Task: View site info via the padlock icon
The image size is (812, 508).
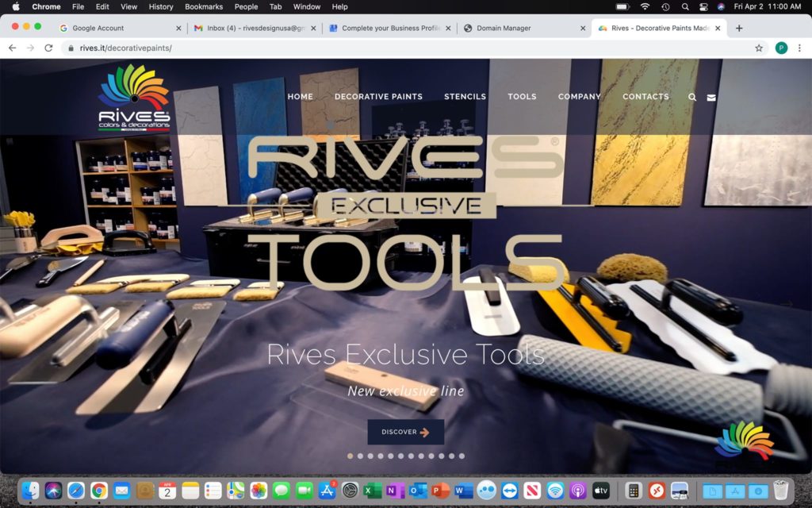Action: (71, 48)
